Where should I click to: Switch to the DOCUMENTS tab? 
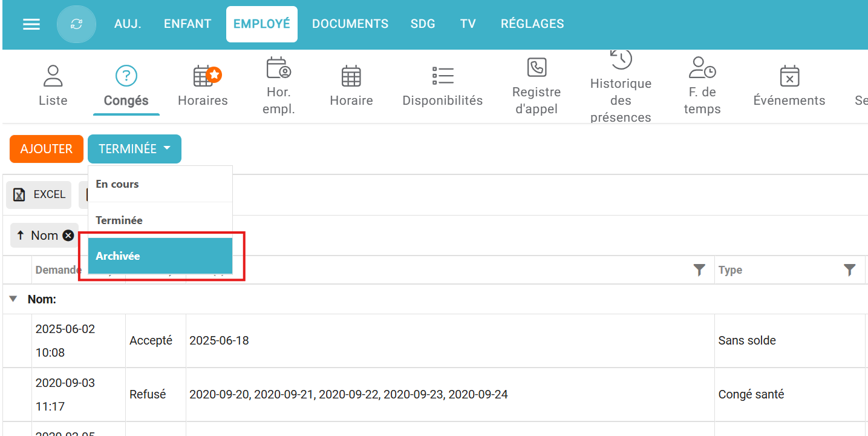(x=350, y=24)
